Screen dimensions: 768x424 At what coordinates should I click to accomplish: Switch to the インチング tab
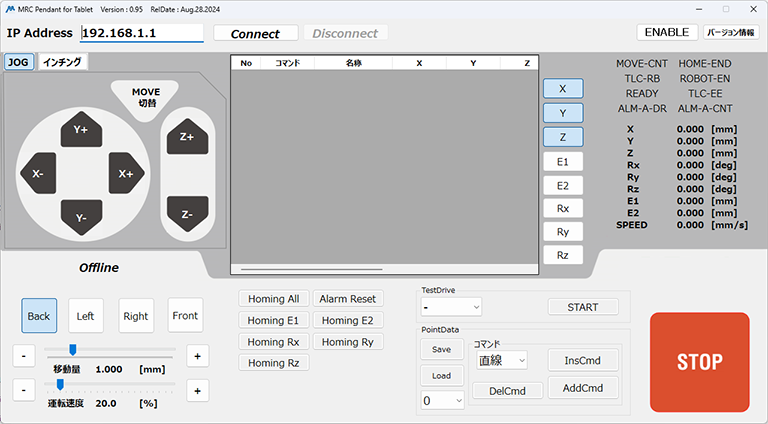click(62, 62)
